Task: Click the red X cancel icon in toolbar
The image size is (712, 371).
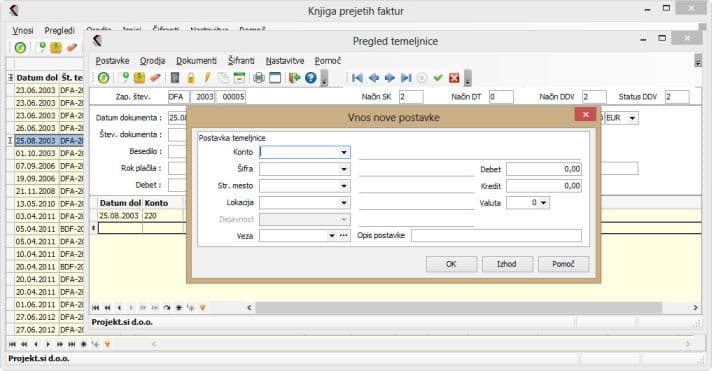Action: 454,78
